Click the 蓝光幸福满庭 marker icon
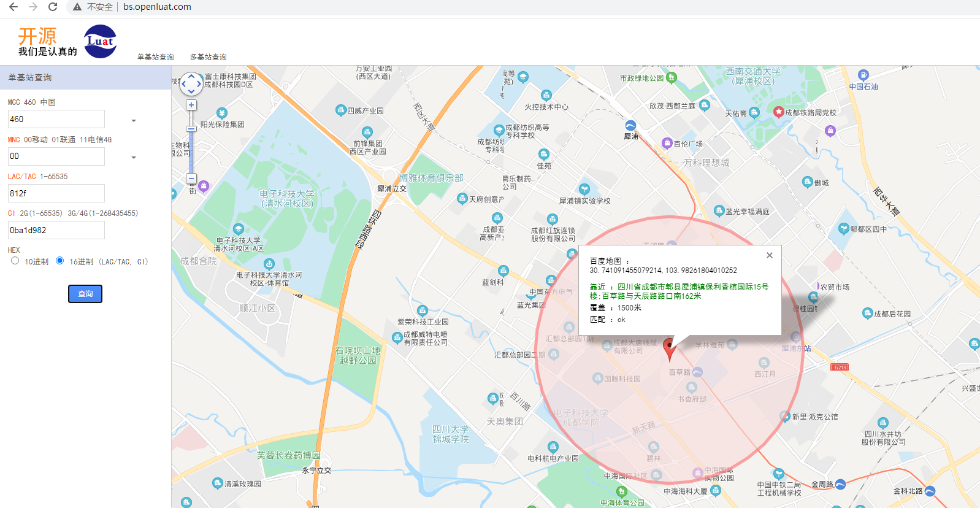980x508 pixels. click(x=719, y=211)
